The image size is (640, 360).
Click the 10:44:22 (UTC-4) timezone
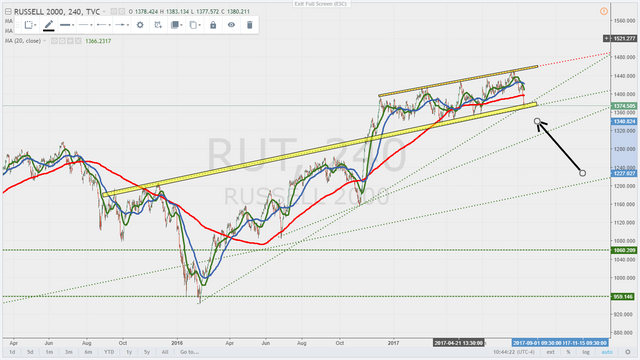tap(514, 352)
